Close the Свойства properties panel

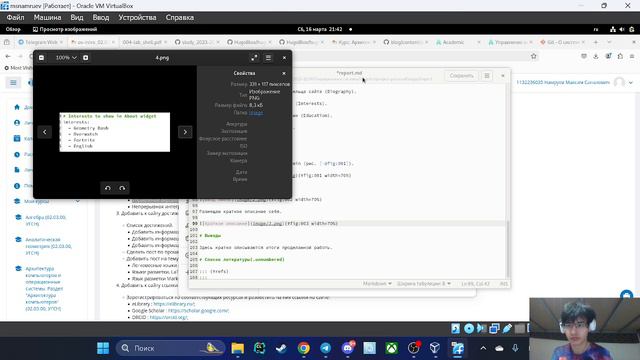point(284,73)
